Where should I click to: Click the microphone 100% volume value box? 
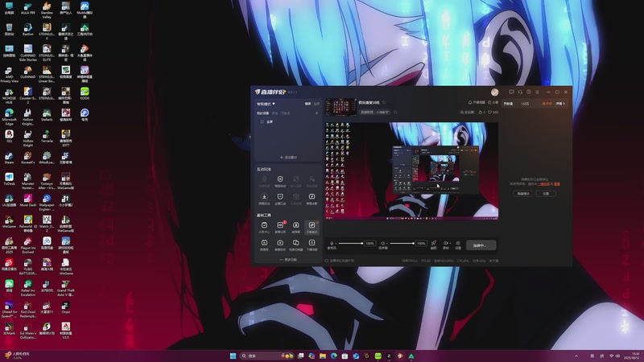click(369, 244)
